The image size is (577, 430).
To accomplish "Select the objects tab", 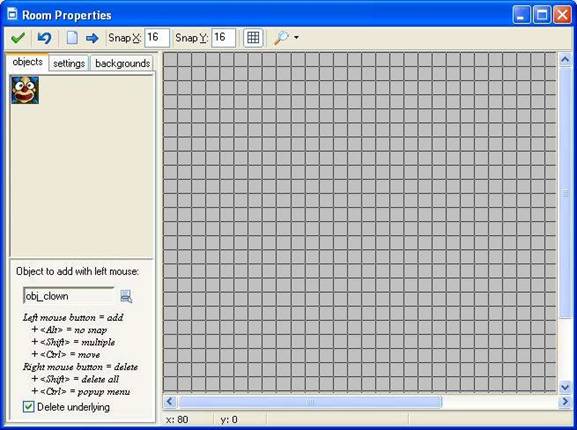I will 27,62.
